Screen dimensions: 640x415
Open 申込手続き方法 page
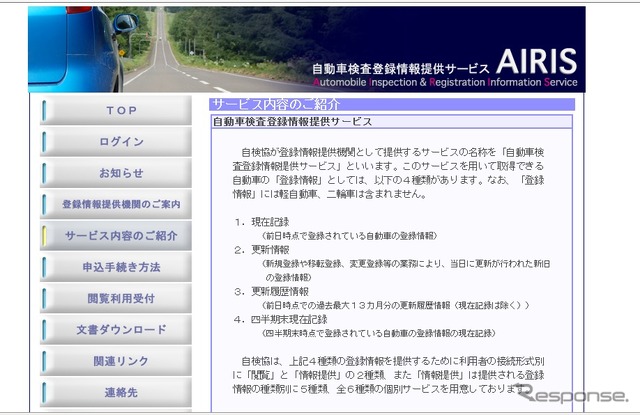(116, 267)
